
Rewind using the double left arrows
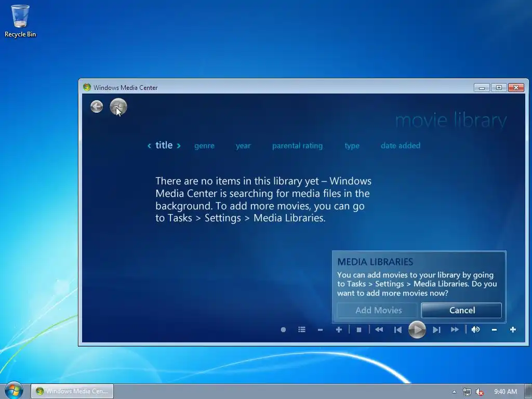pos(379,329)
